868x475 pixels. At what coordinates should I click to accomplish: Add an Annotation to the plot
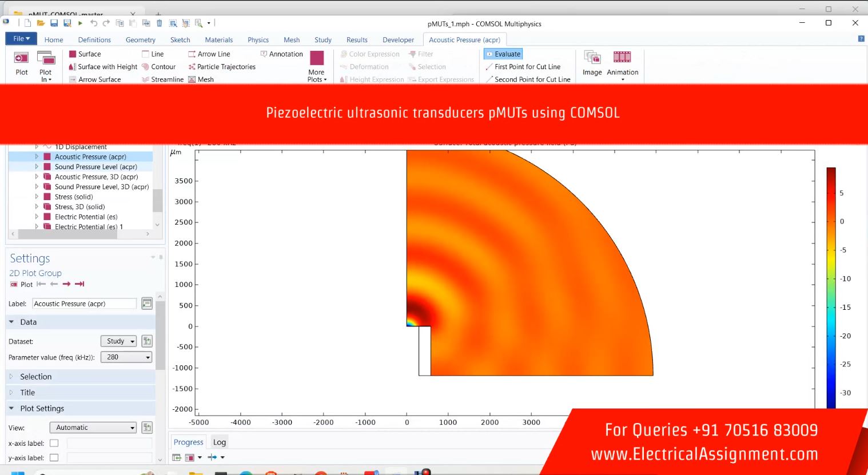point(281,54)
